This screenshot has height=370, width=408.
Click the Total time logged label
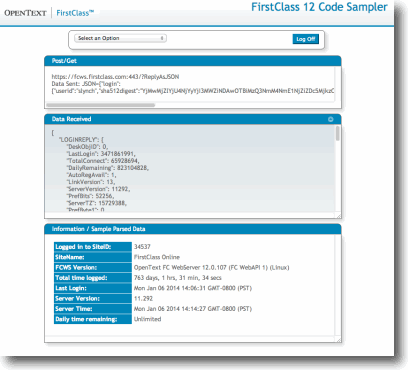93,278
